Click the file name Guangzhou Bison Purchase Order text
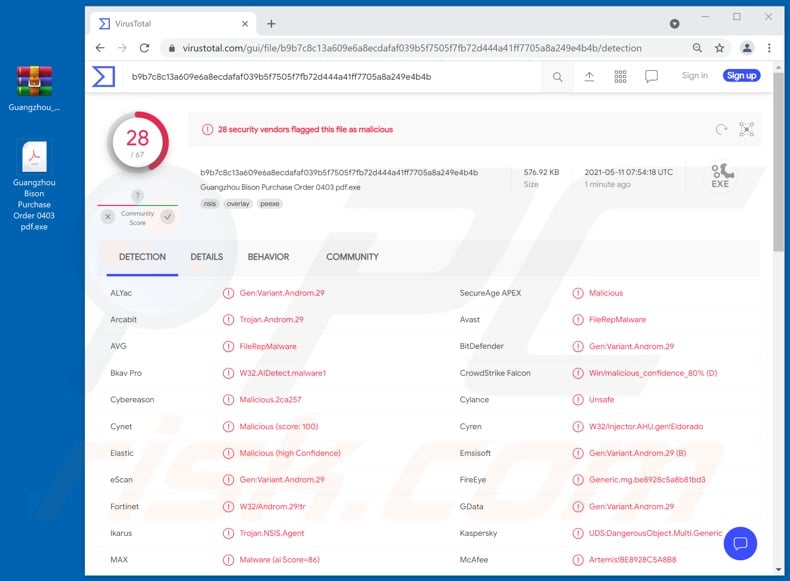 280,187
